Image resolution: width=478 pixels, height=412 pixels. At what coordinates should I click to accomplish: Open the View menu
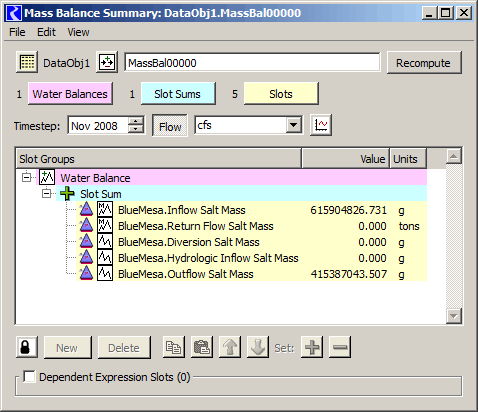coord(78,32)
